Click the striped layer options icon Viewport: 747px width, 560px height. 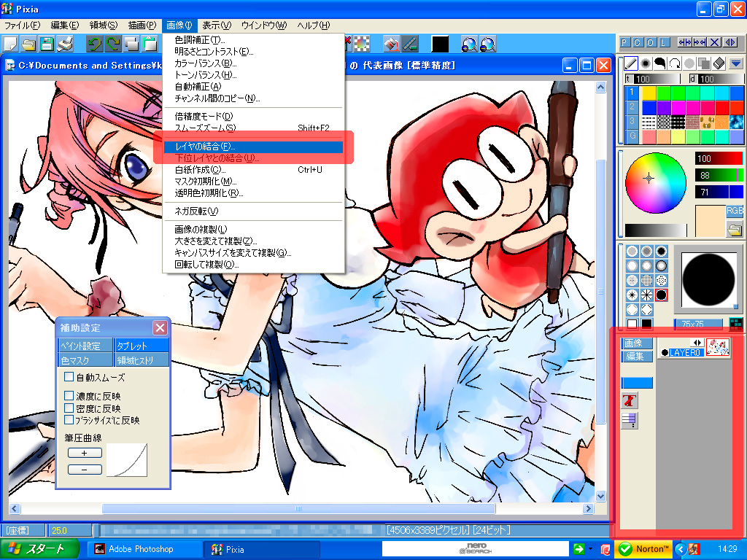point(630,420)
